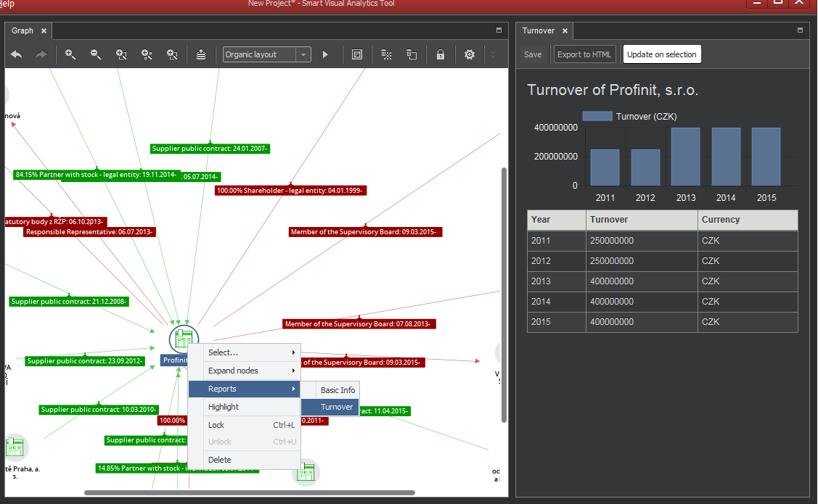Select Basic Info report menu item

point(338,390)
